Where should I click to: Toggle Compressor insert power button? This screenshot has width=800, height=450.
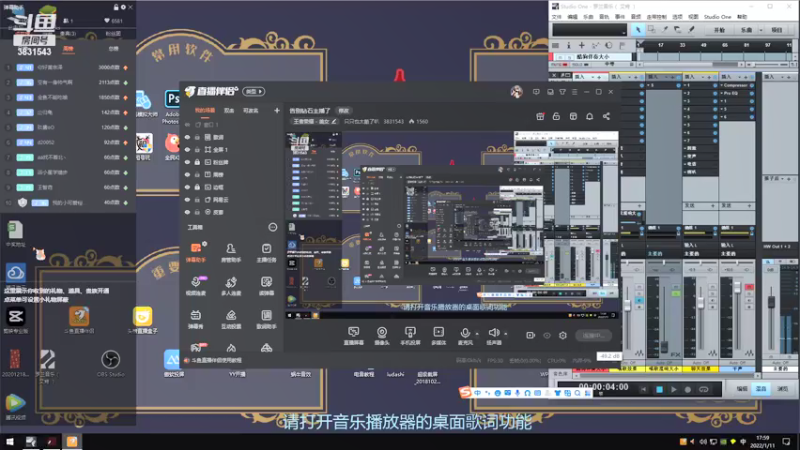coord(752,85)
